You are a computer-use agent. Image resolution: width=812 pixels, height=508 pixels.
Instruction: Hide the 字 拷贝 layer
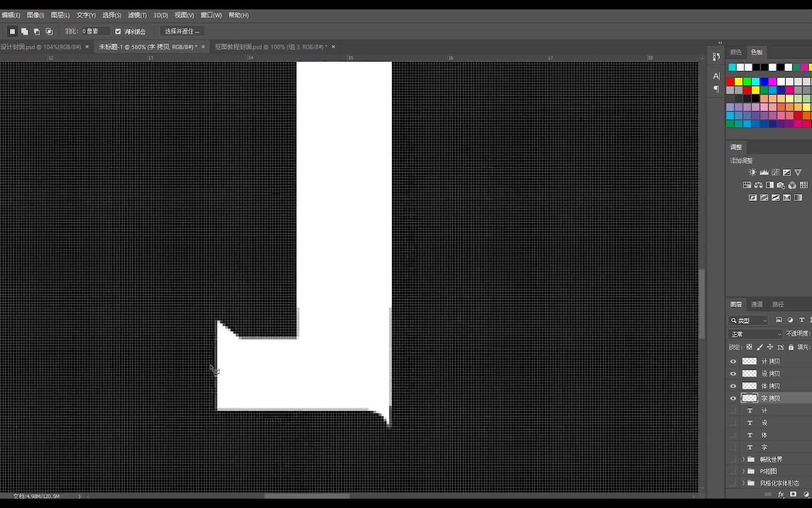click(x=733, y=398)
